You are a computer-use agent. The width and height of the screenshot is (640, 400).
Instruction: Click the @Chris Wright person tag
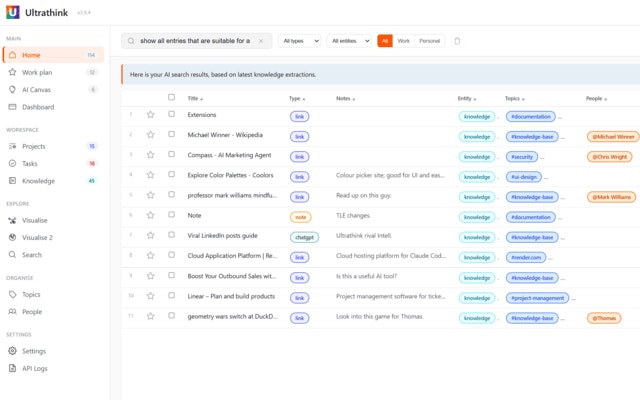pos(610,157)
